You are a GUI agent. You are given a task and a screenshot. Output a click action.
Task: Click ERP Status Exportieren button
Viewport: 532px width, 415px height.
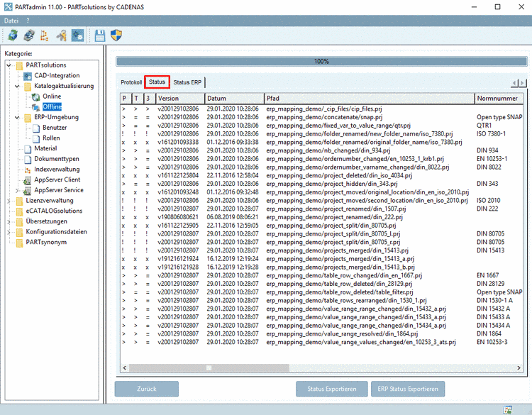(x=408, y=389)
